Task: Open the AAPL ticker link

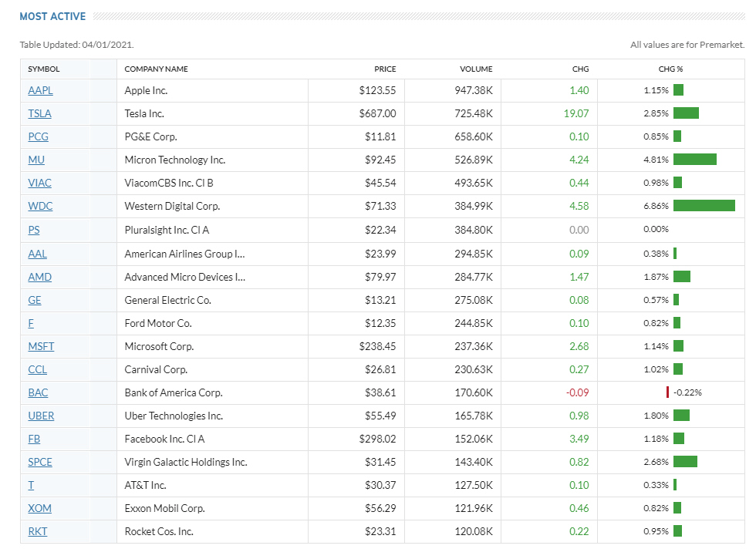Action: [x=40, y=91]
